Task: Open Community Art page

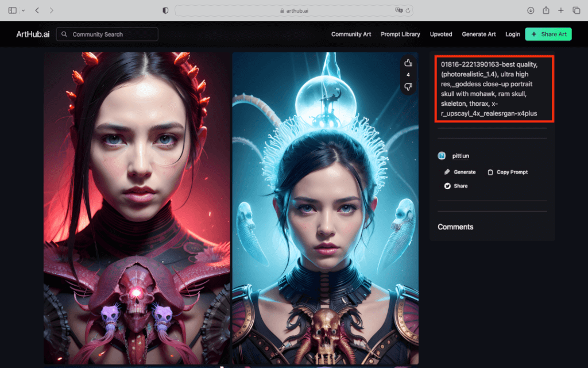Action: pos(351,34)
